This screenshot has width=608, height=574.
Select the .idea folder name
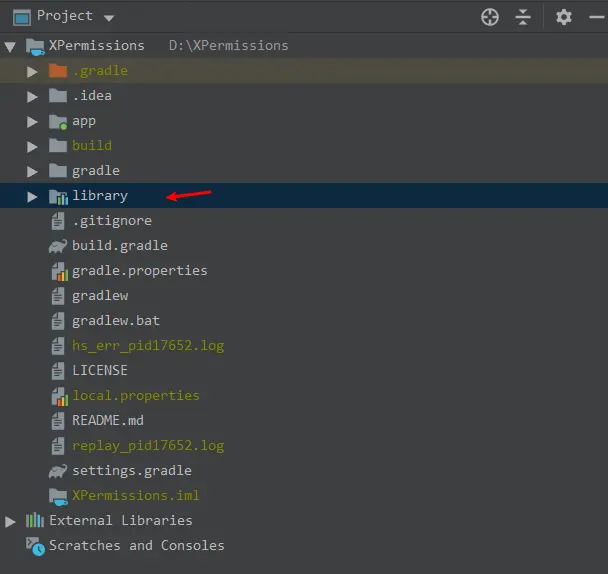92,96
